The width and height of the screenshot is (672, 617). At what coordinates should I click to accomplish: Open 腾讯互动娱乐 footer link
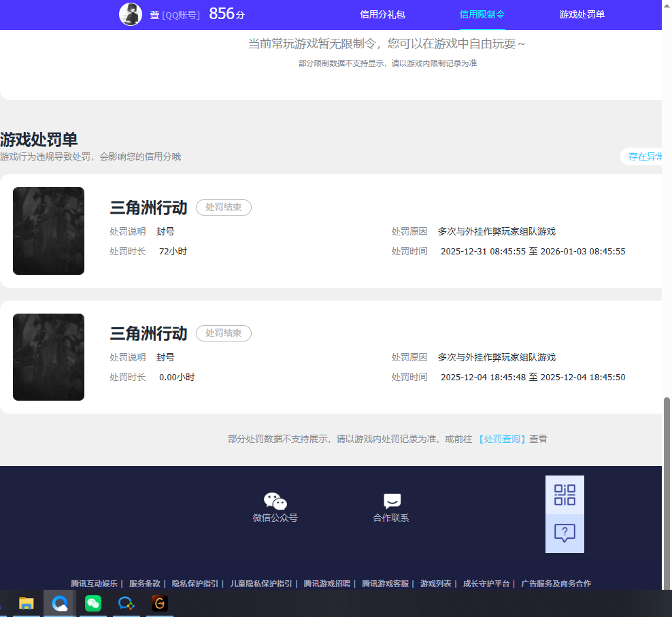tap(95, 584)
